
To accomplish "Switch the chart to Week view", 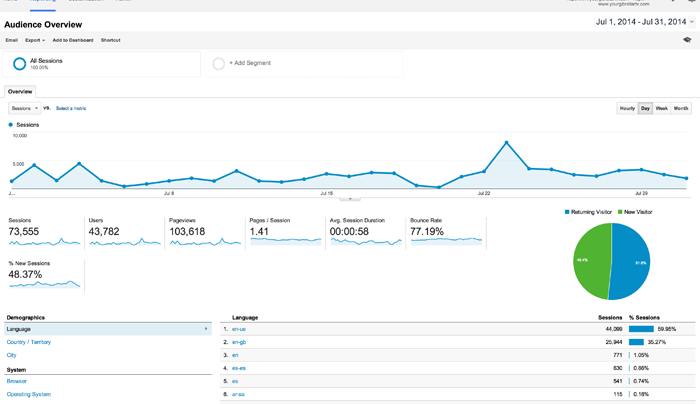I will pos(662,108).
